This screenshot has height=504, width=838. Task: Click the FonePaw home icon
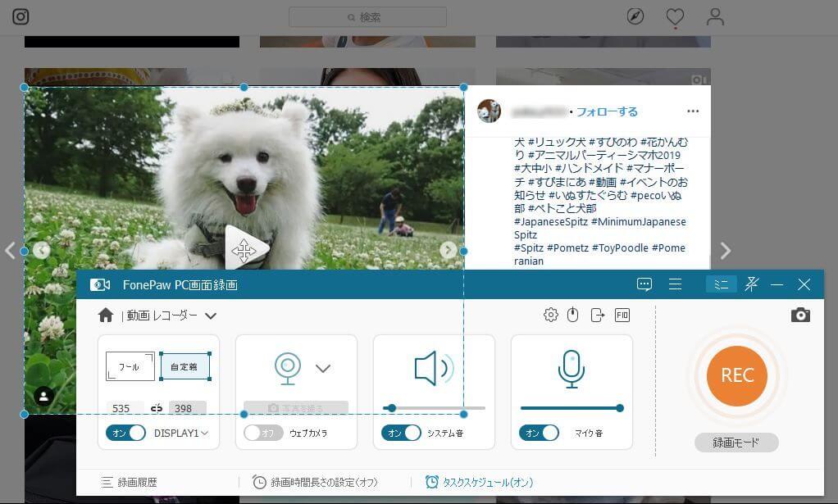[x=106, y=315]
